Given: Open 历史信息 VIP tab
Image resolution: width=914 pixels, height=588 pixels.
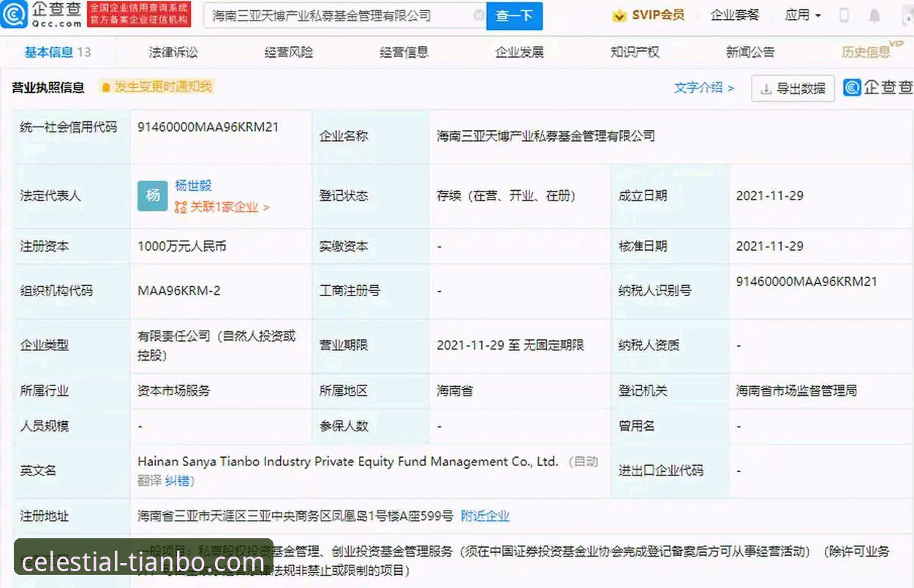Looking at the screenshot, I should click(x=872, y=50).
